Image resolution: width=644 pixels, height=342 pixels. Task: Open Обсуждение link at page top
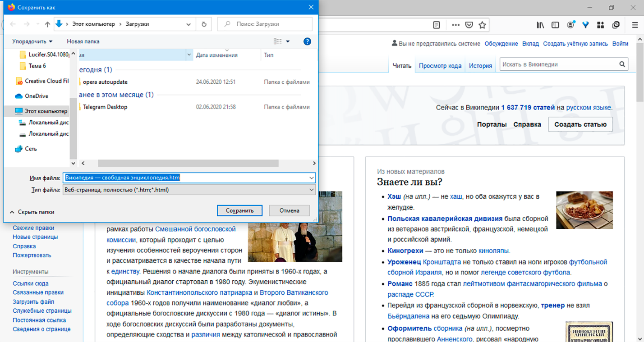[x=501, y=44]
